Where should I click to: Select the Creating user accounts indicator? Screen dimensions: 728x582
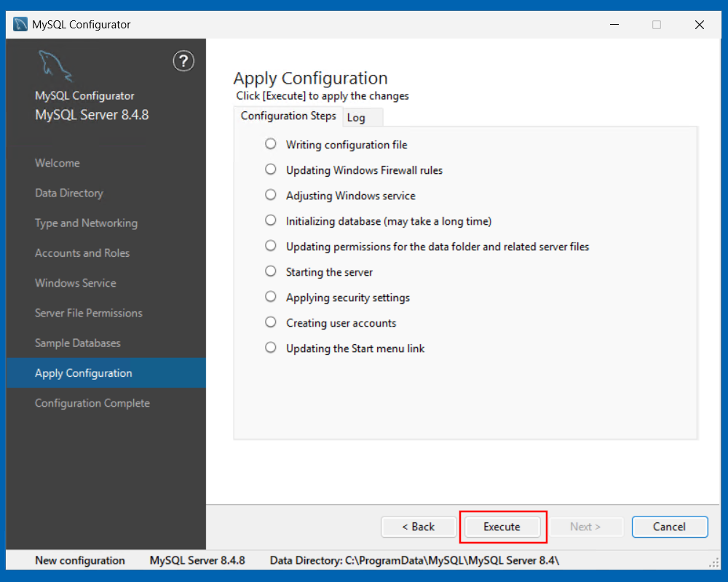coord(271,322)
